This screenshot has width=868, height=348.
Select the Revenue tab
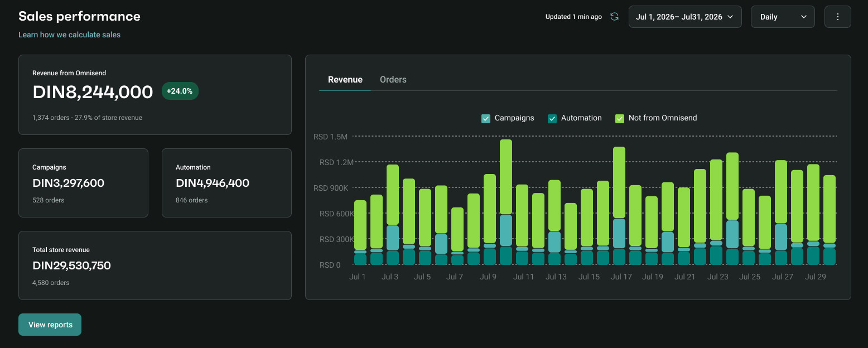coord(345,80)
